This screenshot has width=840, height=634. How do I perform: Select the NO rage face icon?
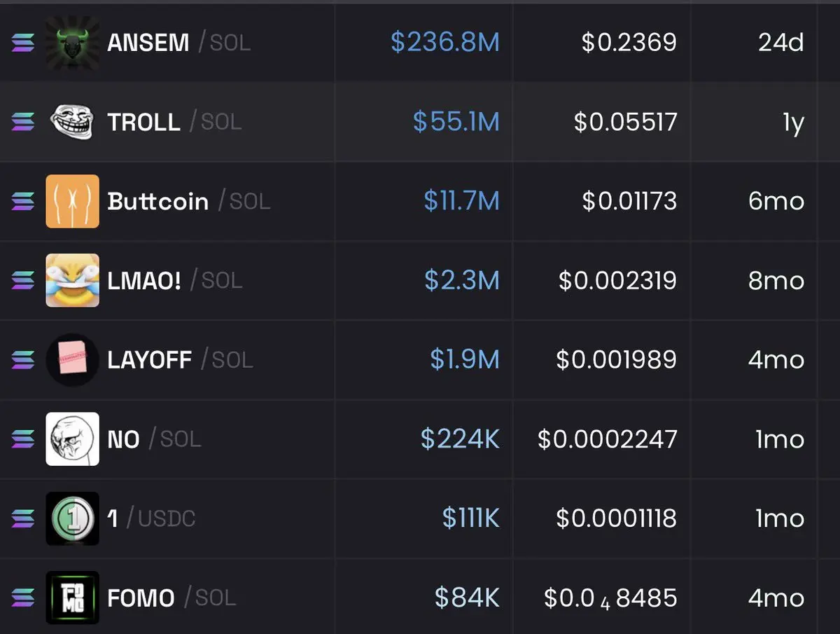[72, 439]
